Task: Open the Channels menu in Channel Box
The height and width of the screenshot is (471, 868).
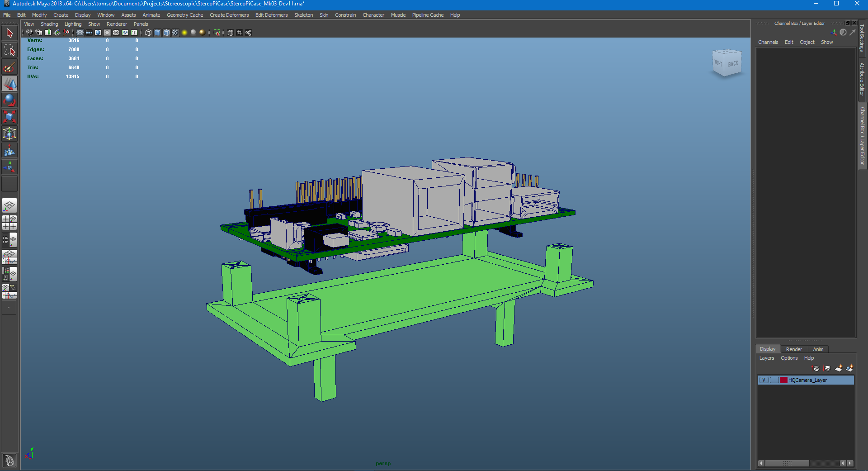Action: pos(768,42)
